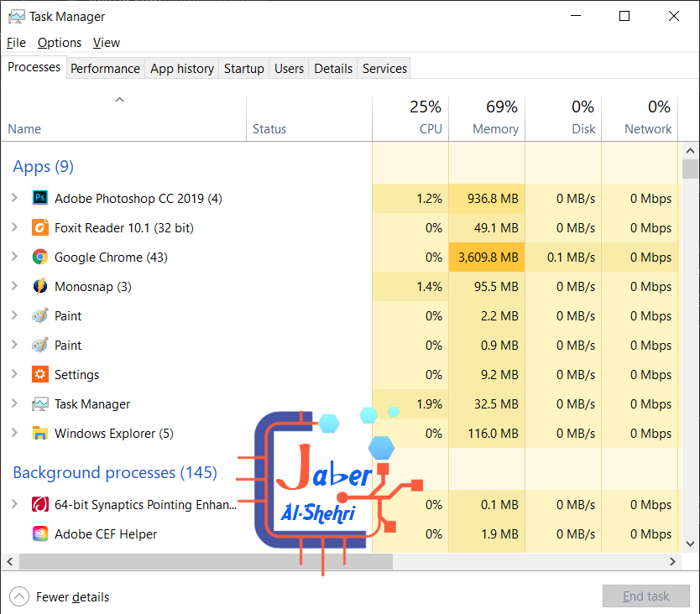Click the Paint icon with 0.9 MB memory

click(x=40, y=345)
